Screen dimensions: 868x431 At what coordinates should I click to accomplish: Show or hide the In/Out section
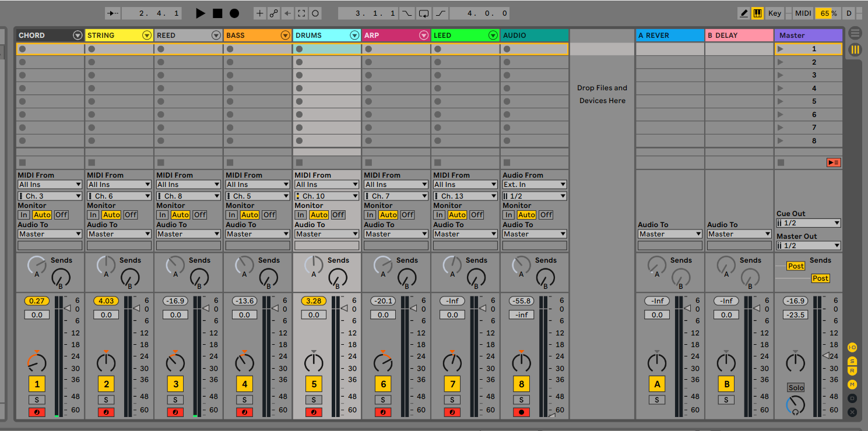click(852, 348)
